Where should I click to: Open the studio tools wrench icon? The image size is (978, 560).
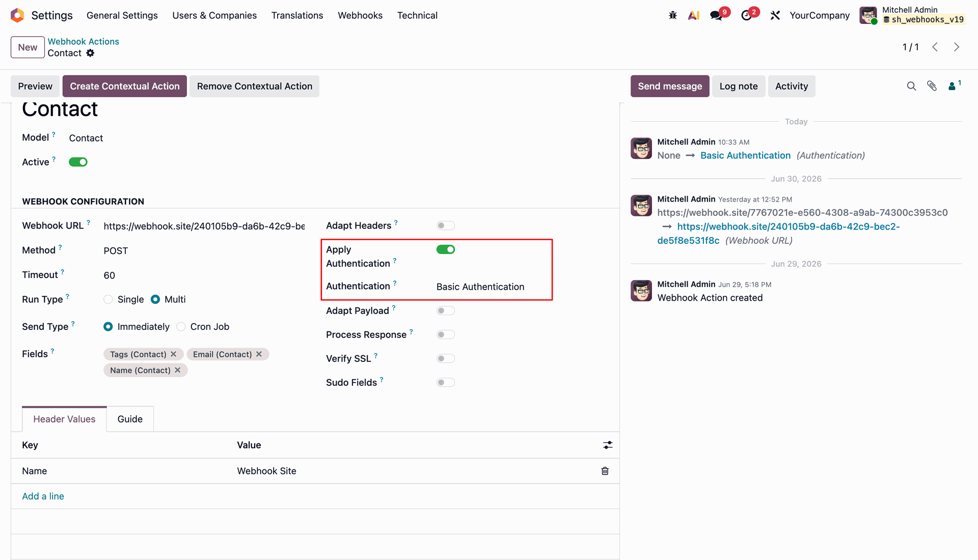(x=775, y=15)
